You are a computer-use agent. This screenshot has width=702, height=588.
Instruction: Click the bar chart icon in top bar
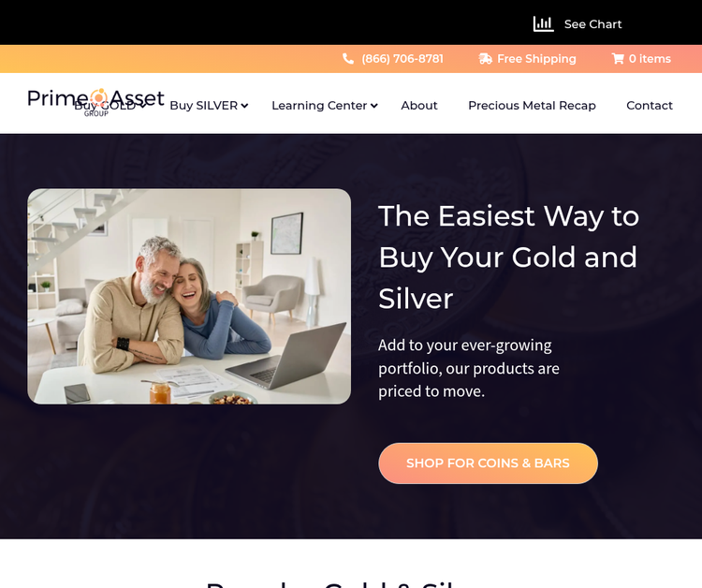coord(544,23)
